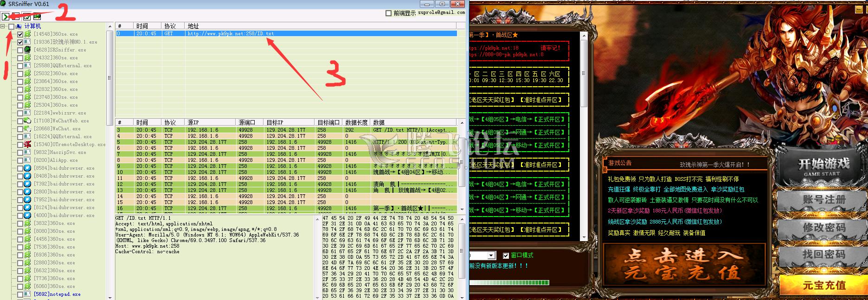Click the icon of [8584]baidubrowser.exe

point(27,168)
